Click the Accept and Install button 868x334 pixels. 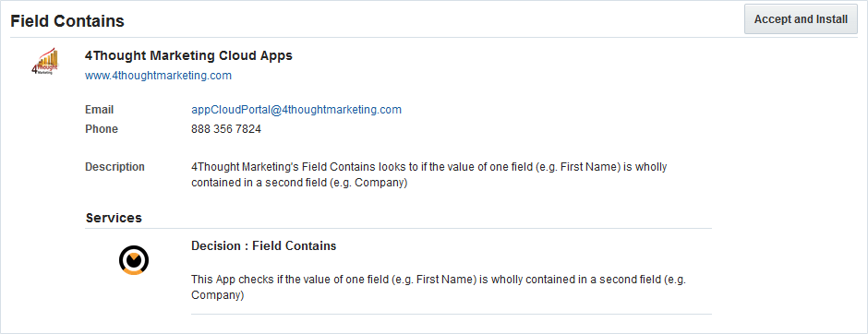tap(801, 19)
